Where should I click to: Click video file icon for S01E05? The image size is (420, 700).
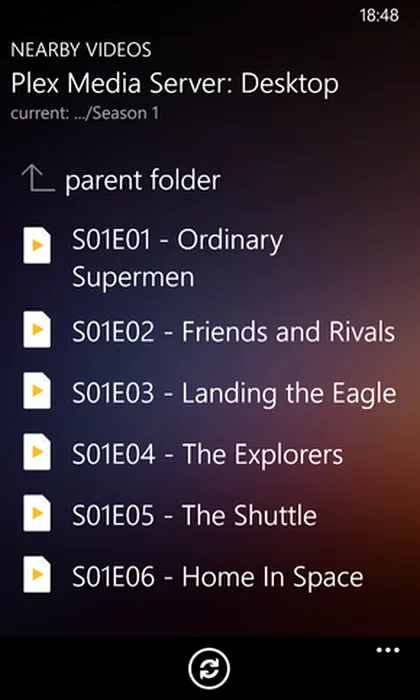click(x=37, y=513)
